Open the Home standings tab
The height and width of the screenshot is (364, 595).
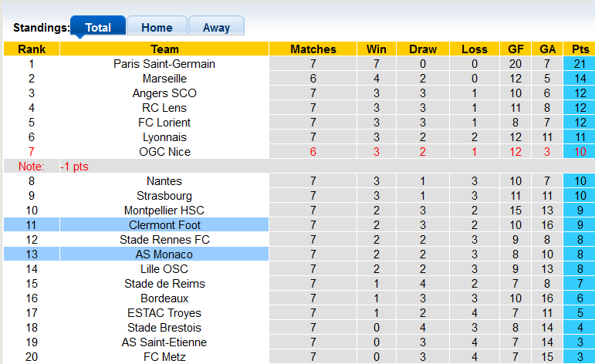coord(157,27)
